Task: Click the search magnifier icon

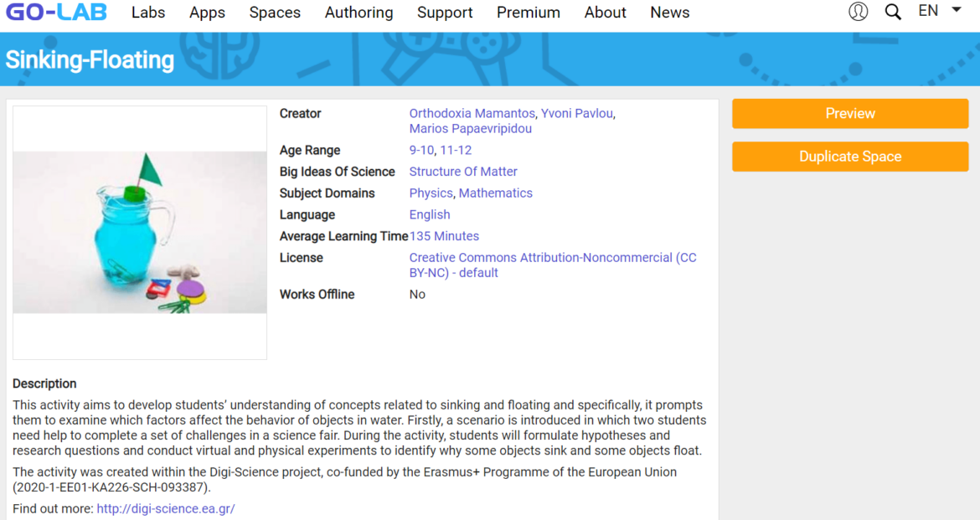Action: (x=893, y=11)
